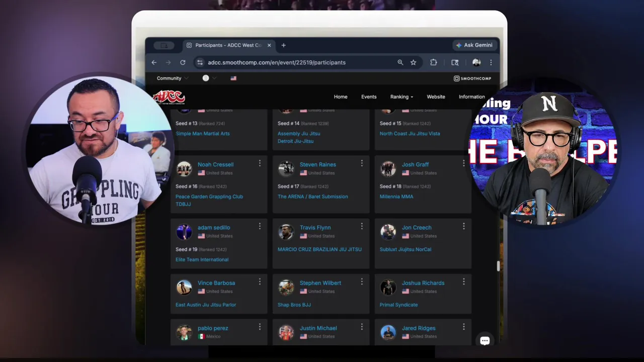Screen dimensions: 644x362
Task: Go to the Home nav item
Action: (341, 97)
